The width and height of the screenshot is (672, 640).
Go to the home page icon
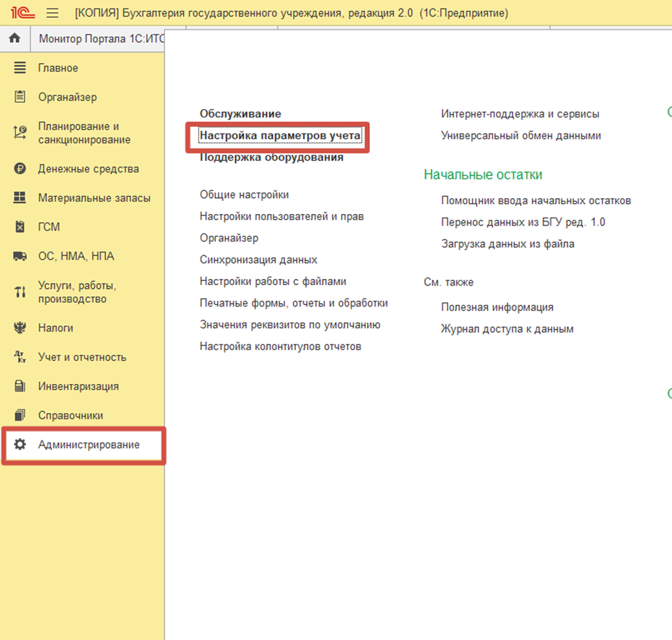click(14, 38)
